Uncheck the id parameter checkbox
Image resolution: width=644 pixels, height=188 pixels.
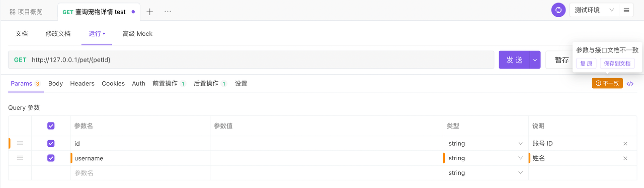pos(51,143)
